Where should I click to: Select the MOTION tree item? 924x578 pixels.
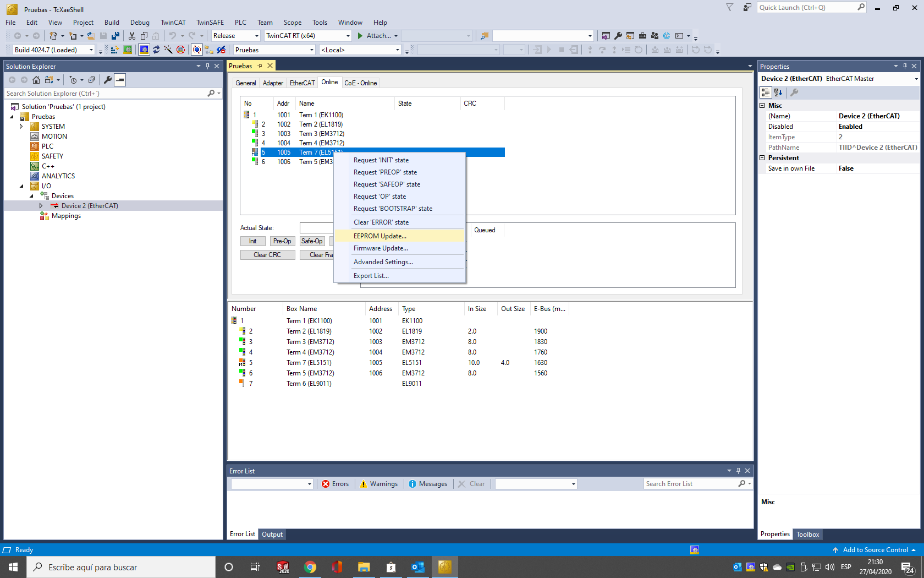point(54,137)
